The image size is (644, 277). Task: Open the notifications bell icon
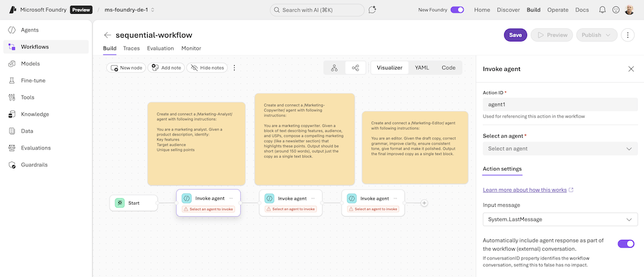pyautogui.click(x=602, y=10)
